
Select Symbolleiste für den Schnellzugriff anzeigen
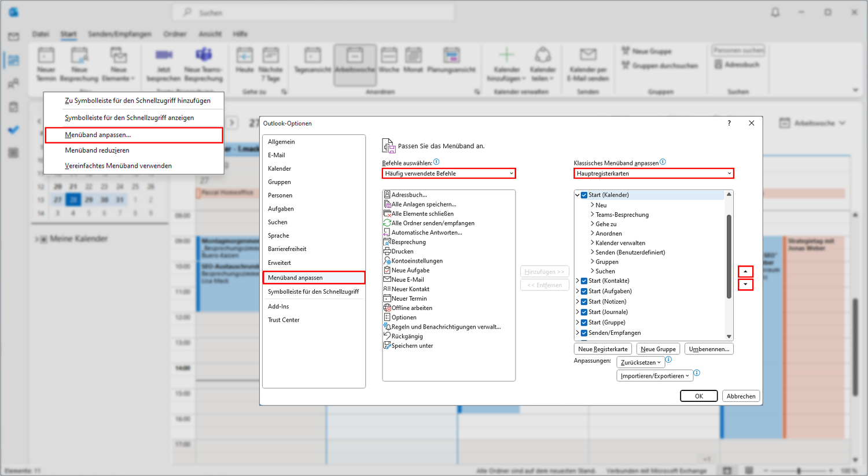[x=134, y=117]
